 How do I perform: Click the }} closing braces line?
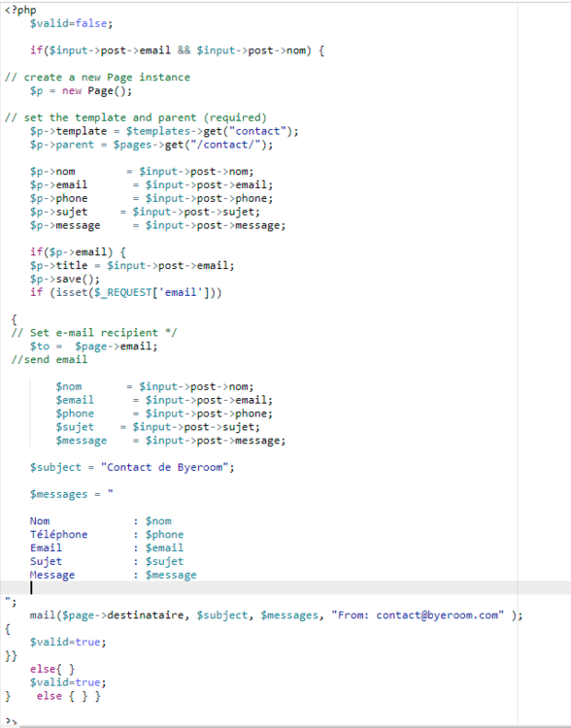pyautogui.click(x=11, y=656)
